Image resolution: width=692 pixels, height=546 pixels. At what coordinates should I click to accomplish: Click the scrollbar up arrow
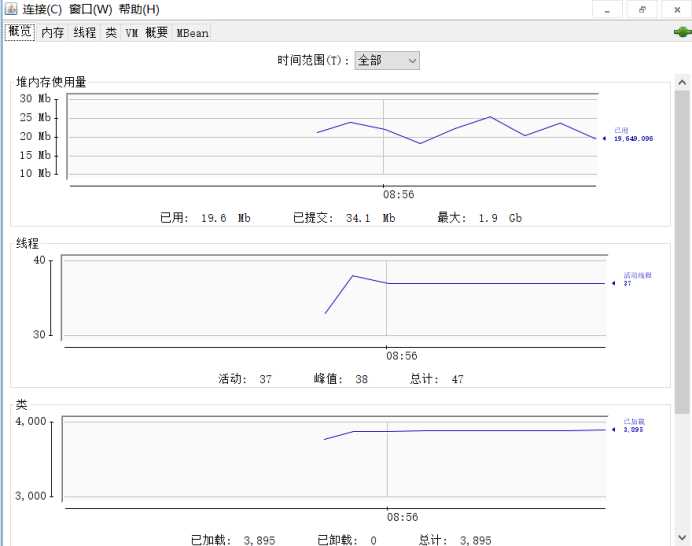tap(682, 82)
